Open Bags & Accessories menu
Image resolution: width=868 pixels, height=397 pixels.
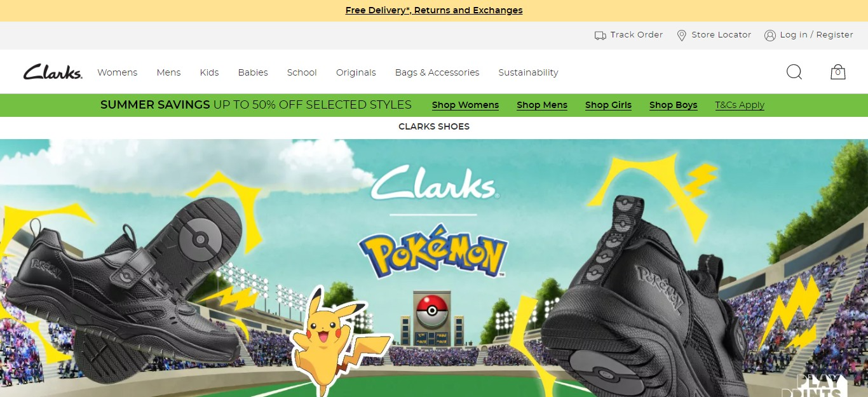pyautogui.click(x=437, y=72)
